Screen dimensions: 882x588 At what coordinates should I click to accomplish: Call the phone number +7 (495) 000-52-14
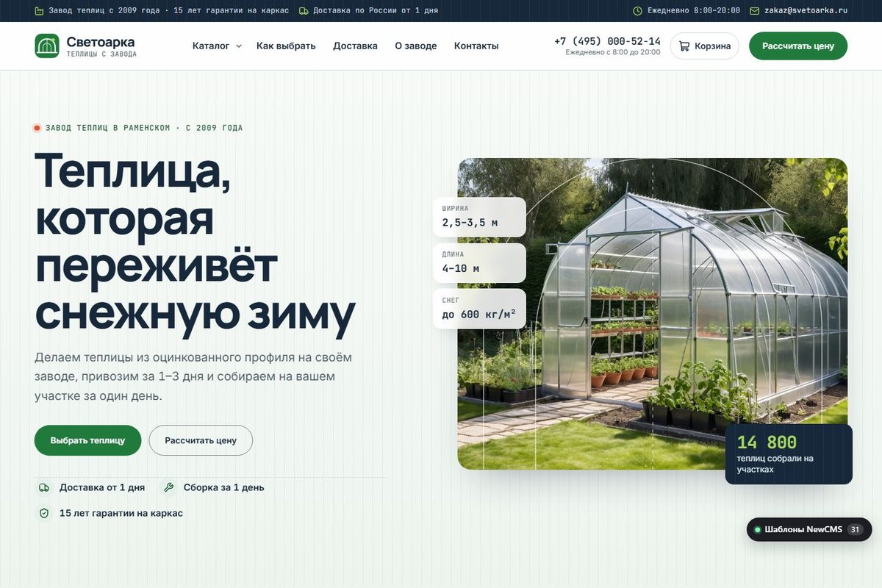point(607,41)
